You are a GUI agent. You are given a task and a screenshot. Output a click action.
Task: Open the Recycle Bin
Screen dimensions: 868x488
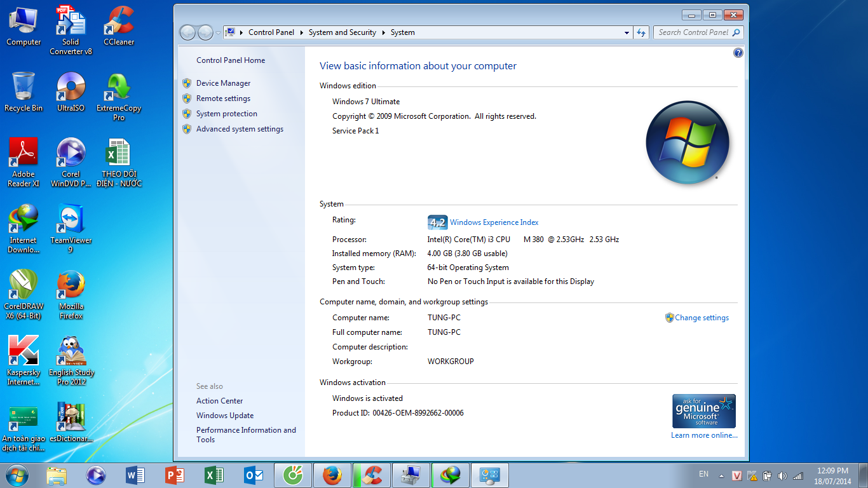coord(24,91)
